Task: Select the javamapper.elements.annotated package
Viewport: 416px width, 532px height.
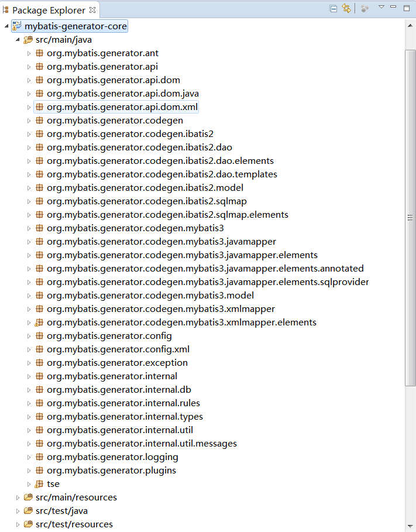Action: pyautogui.click(x=205, y=269)
